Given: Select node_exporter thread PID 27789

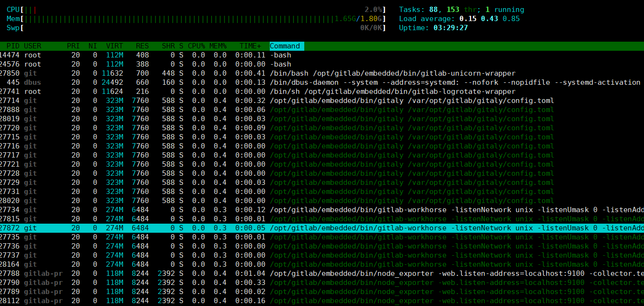Looking at the screenshot, I should pos(322,292).
